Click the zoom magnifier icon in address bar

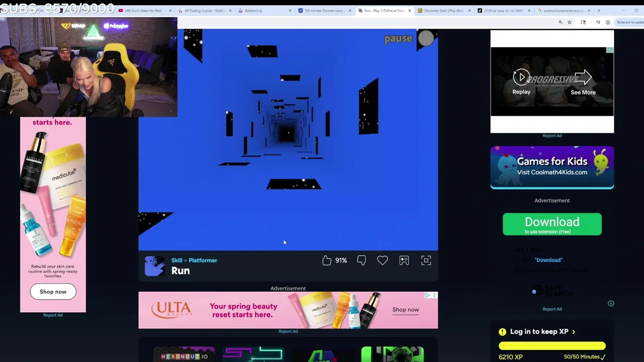tap(560, 22)
